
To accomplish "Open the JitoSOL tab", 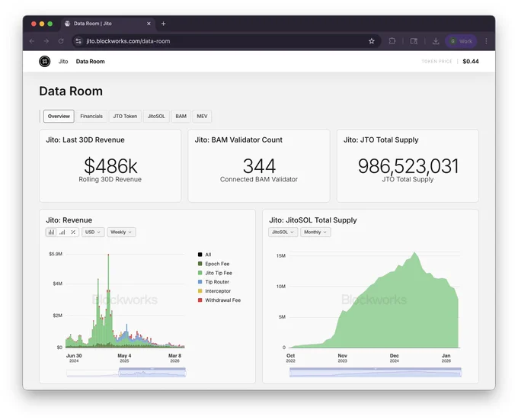I will point(156,117).
